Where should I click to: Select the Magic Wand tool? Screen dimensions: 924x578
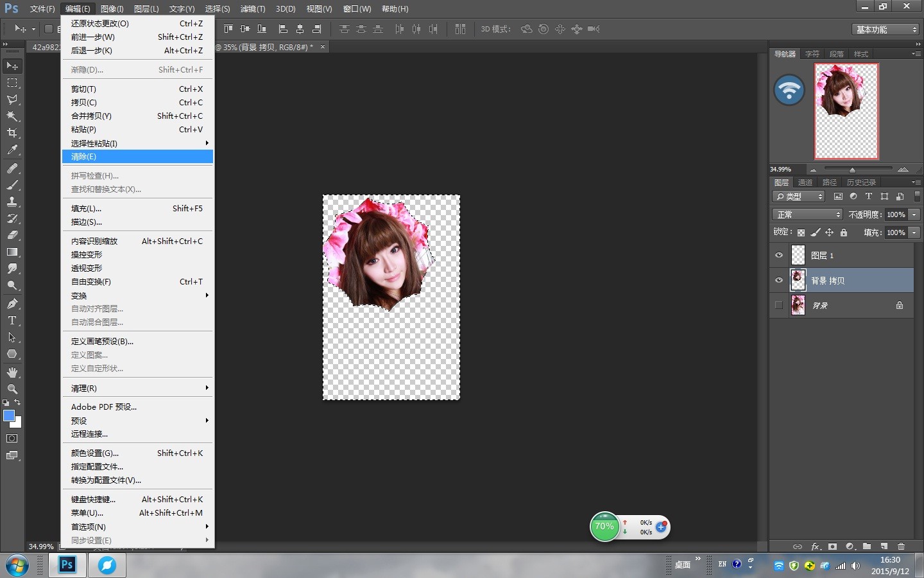pyautogui.click(x=12, y=116)
